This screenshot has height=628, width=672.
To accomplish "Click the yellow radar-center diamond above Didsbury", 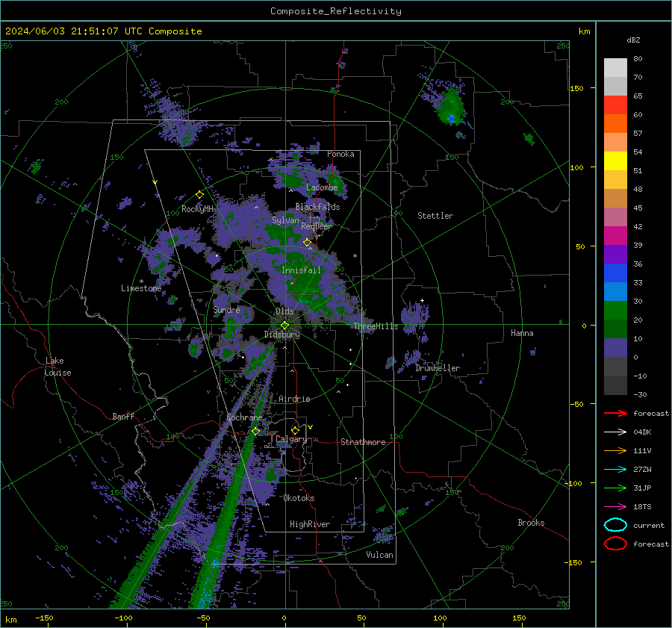I will (x=284, y=326).
